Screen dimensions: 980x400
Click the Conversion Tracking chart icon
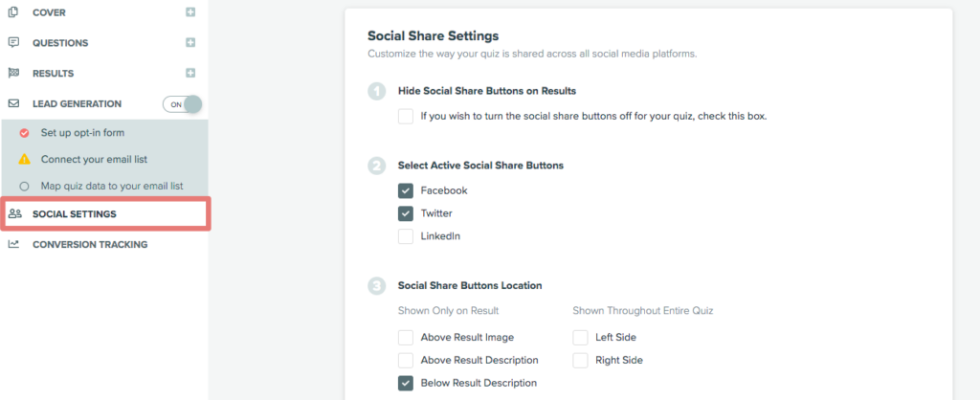tap(13, 244)
